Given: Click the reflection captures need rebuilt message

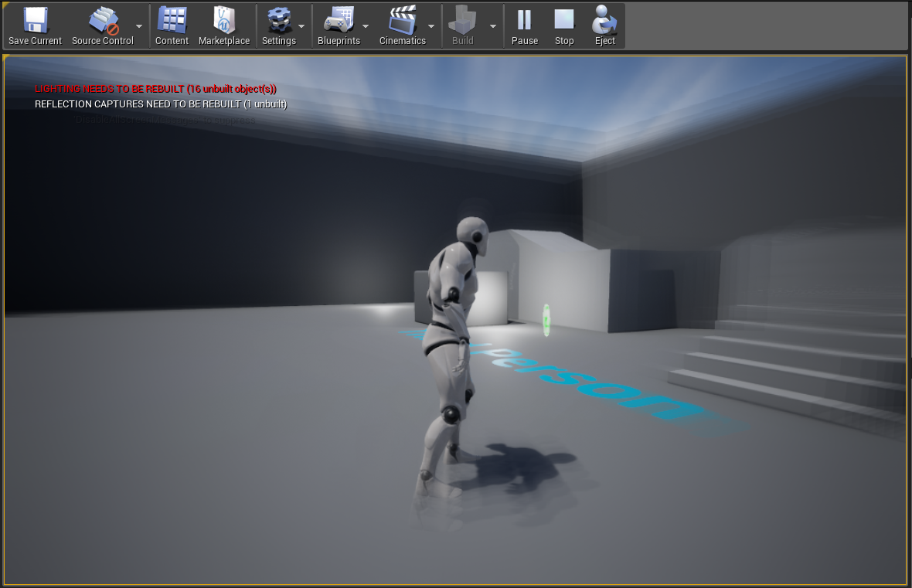Looking at the screenshot, I should tap(161, 104).
